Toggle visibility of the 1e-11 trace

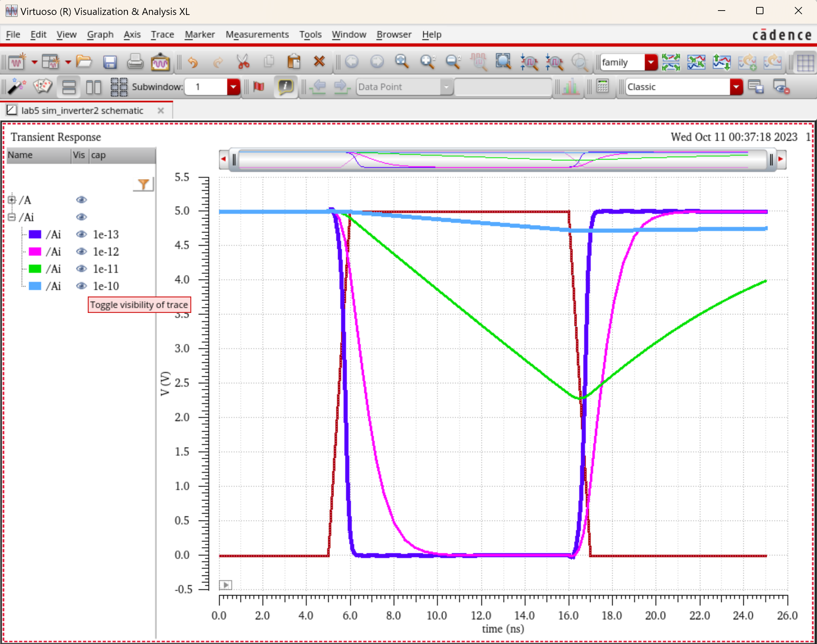81,269
